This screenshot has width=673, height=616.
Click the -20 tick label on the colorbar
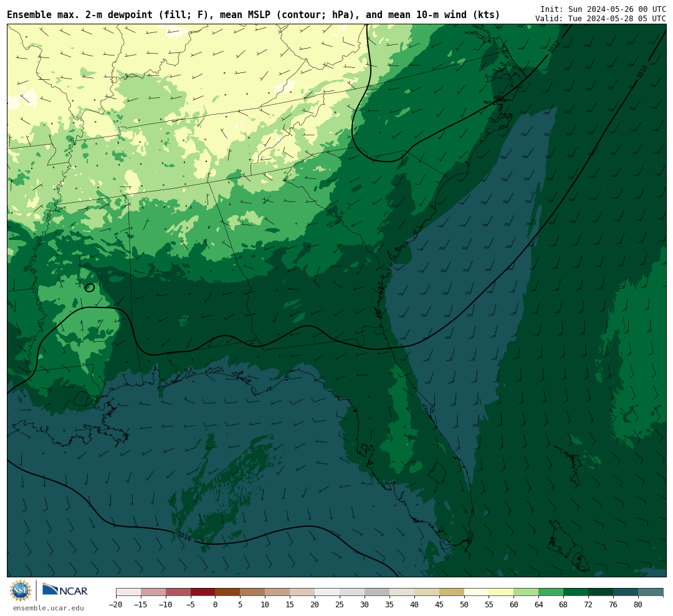coord(115,605)
